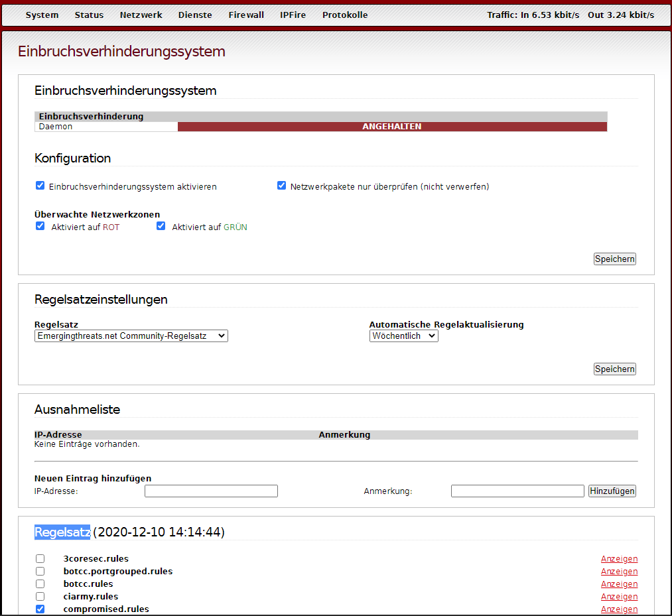Click Anzeigen link for ciarmy.rules
The width and height of the screenshot is (672, 616).
pos(619,597)
